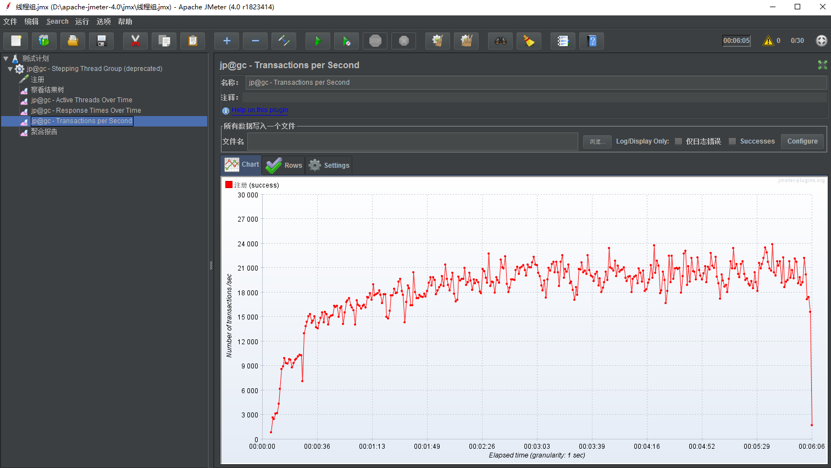
Task: Click the 0/30 active threads counter
Action: point(797,41)
